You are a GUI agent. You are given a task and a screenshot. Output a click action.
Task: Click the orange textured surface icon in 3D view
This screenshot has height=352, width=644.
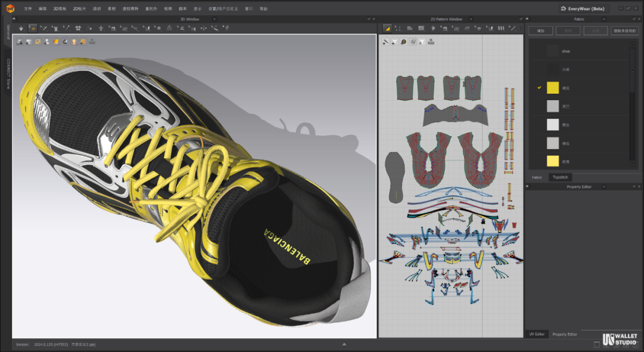pyautogui.click(x=56, y=42)
